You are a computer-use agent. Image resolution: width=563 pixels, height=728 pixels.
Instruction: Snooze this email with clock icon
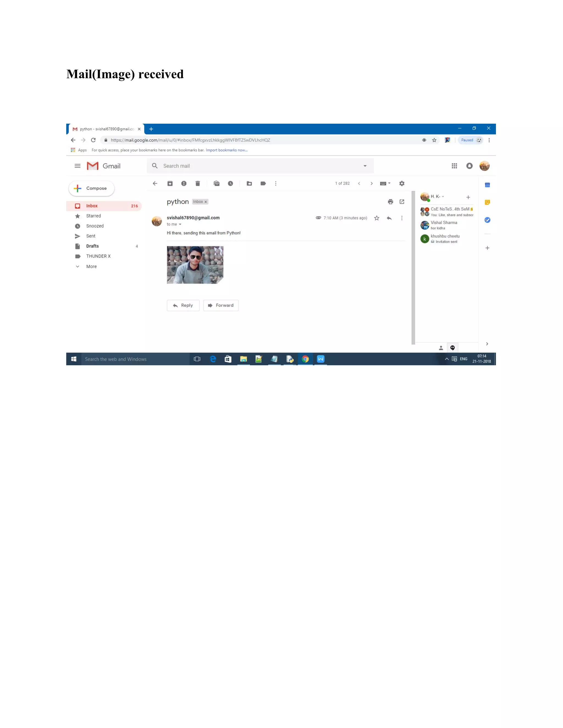tap(230, 183)
